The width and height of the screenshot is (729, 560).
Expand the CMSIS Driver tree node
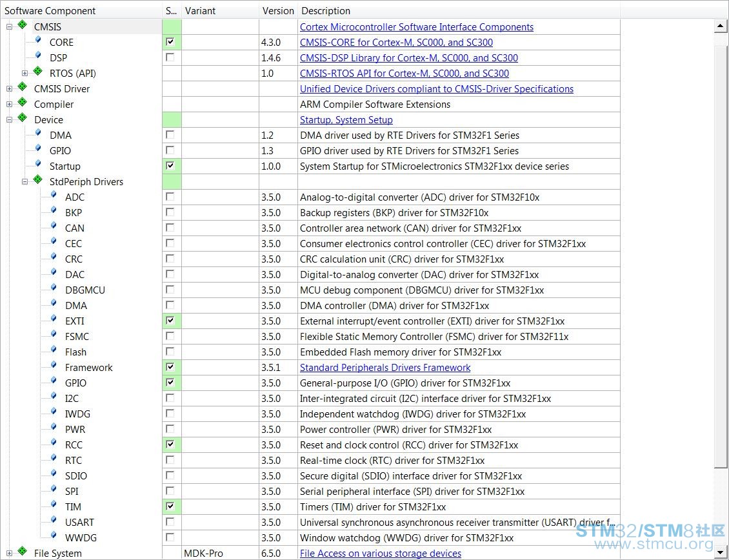(x=9, y=89)
